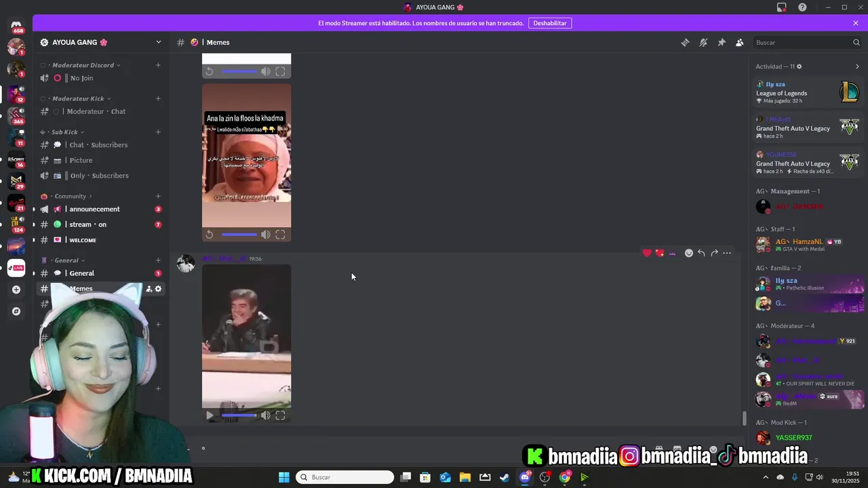Image resolution: width=868 pixels, height=488 pixels.
Task: Open Memes channel settings gear
Action: (x=159, y=289)
